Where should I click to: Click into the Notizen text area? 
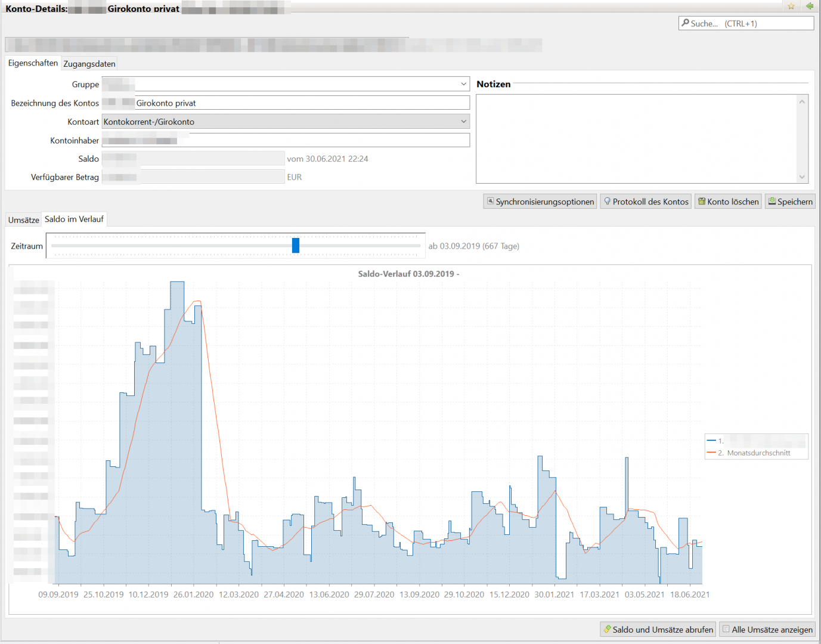pyautogui.click(x=636, y=138)
